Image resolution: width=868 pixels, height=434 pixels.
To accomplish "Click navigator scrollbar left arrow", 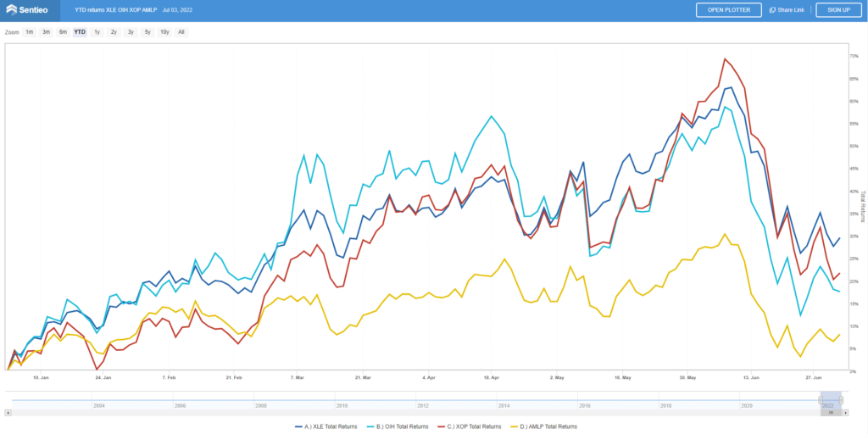I will 8,413.
